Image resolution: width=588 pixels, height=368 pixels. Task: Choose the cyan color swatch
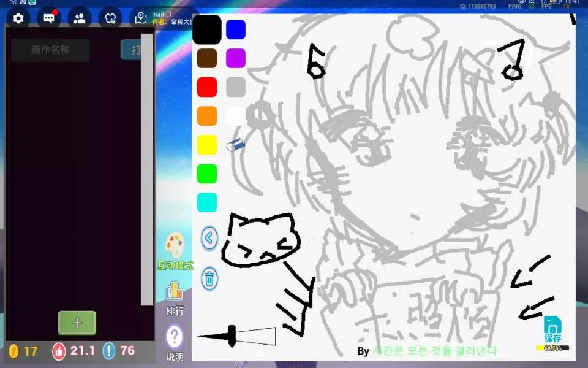(x=207, y=202)
